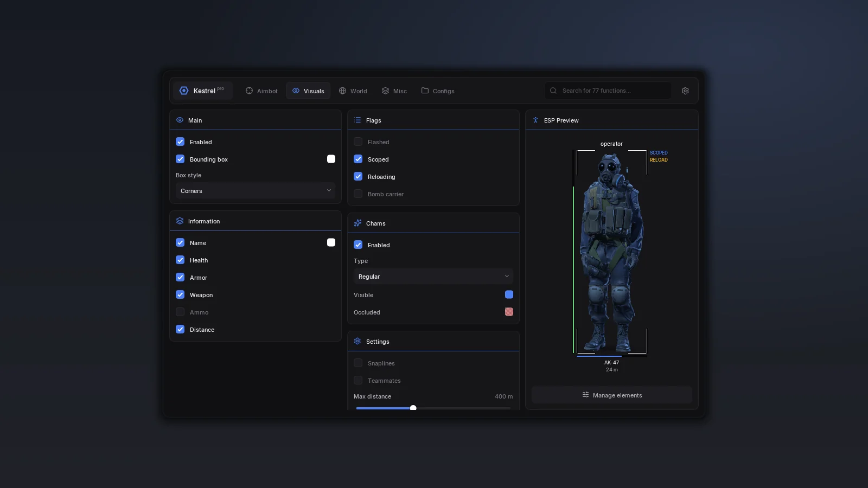
Task: Open the Misc tab
Action: [394, 91]
